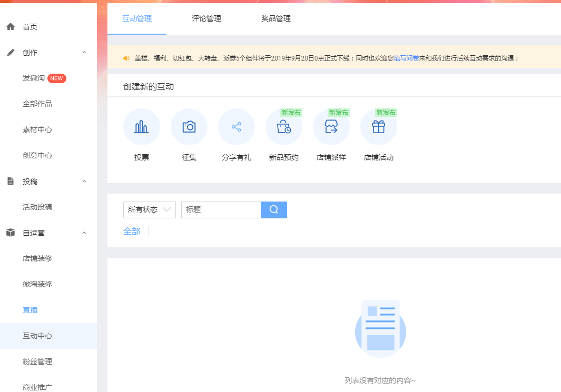561x392 pixels.
Task: Click the 投票 (vote) bar chart icon
Action: [141, 127]
